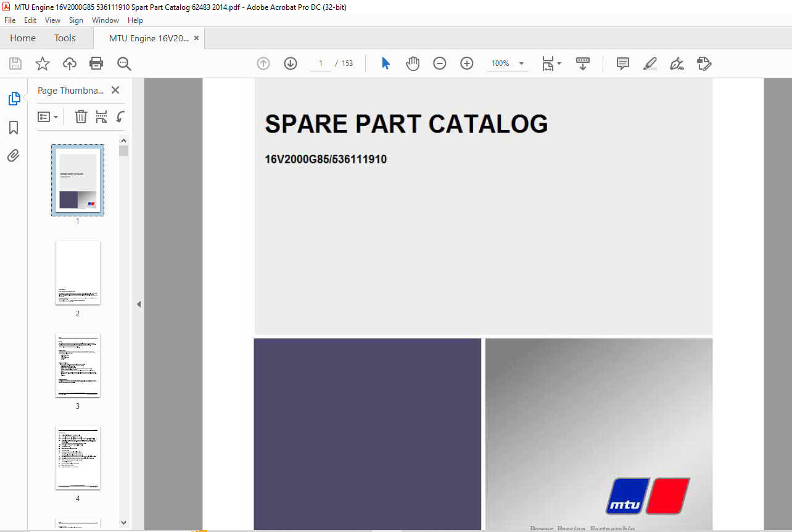
Task: Go to next page arrow
Action: point(291,63)
